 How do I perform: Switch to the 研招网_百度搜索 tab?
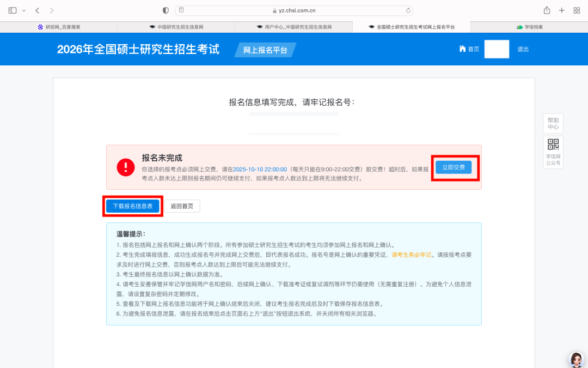[59, 27]
